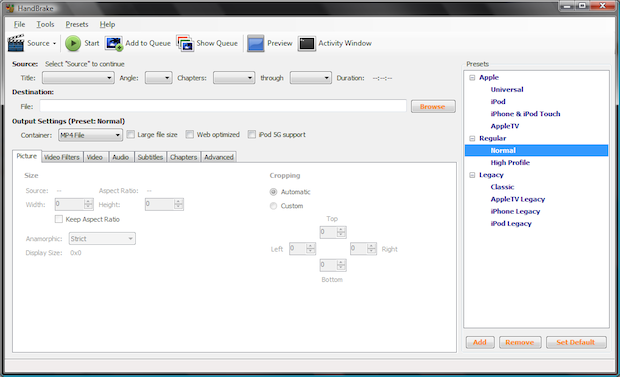Open the Tools menu

45,24
